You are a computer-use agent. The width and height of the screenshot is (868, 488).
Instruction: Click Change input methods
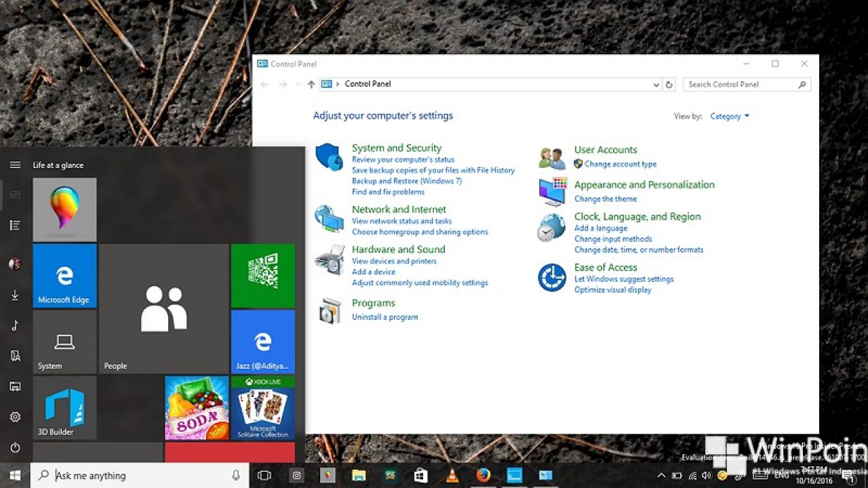click(x=613, y=239)
